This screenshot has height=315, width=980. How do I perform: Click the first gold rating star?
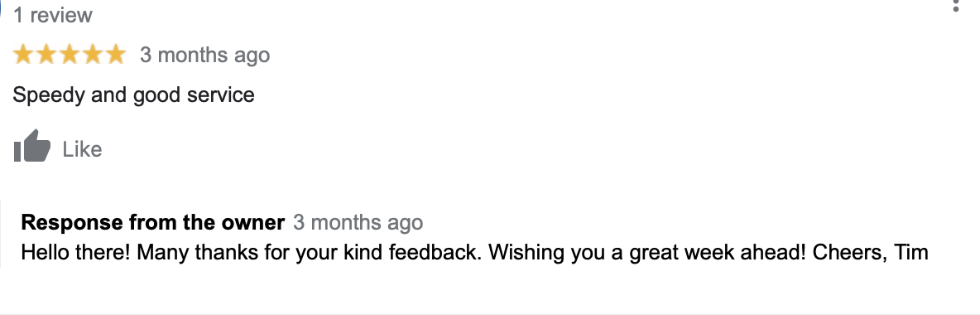coord(24,55)
